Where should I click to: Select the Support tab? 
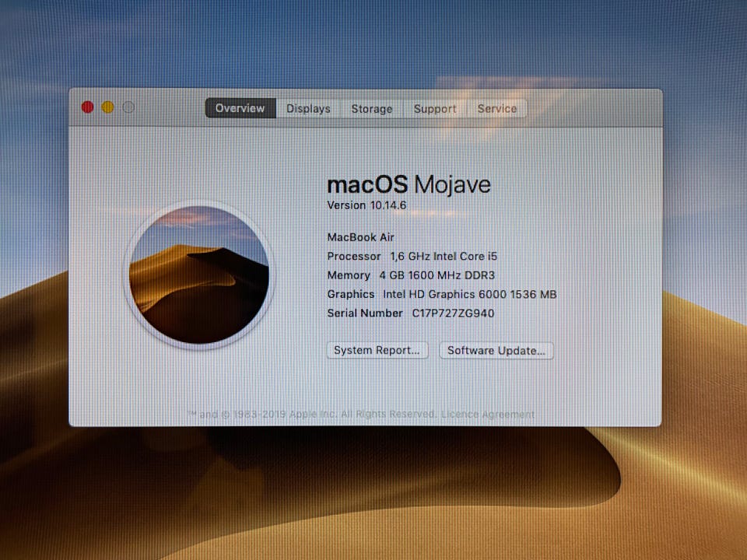(435, 109)
